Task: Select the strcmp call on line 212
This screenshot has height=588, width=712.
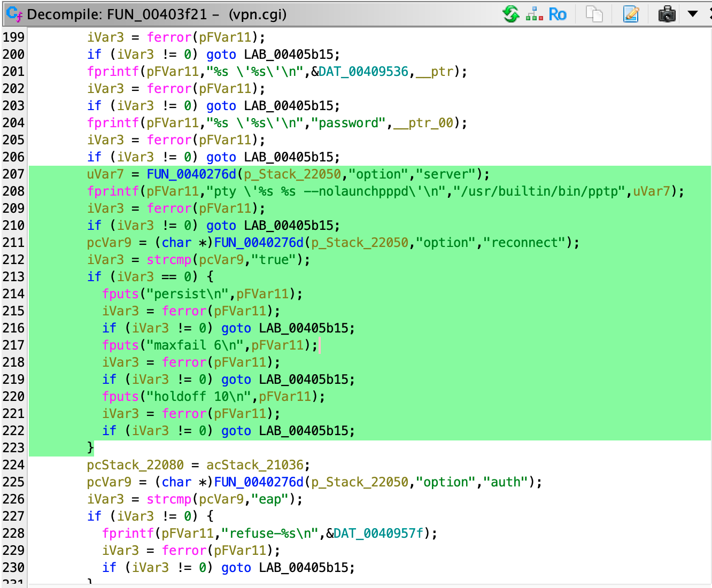Action: pyautogui.click(x=169, y=260)
